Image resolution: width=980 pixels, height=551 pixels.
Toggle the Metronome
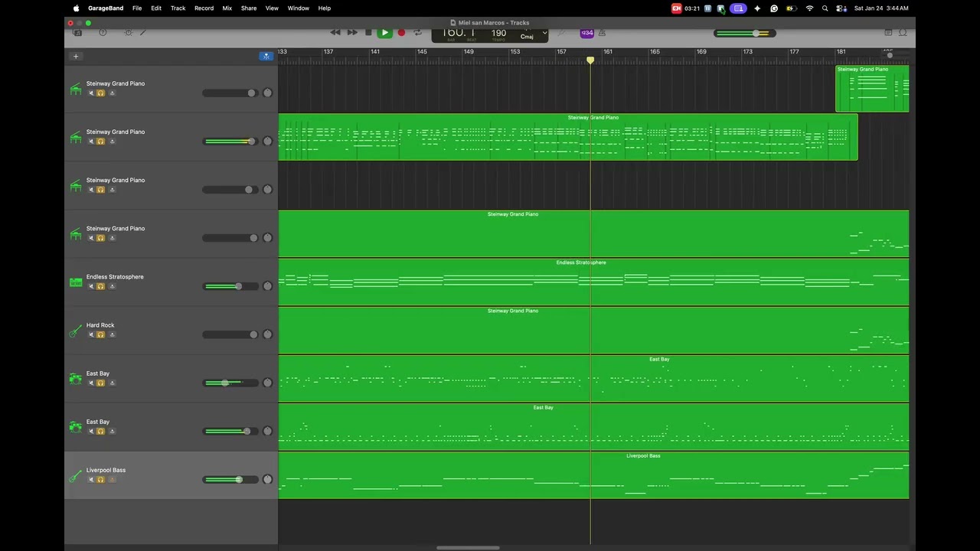(x=602, y=33)
